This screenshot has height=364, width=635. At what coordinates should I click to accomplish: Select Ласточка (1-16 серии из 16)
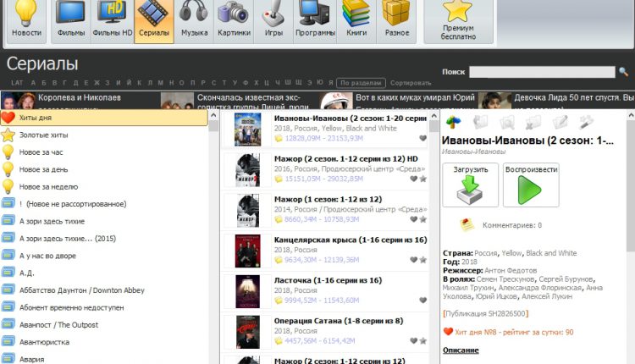coord(324,291)
